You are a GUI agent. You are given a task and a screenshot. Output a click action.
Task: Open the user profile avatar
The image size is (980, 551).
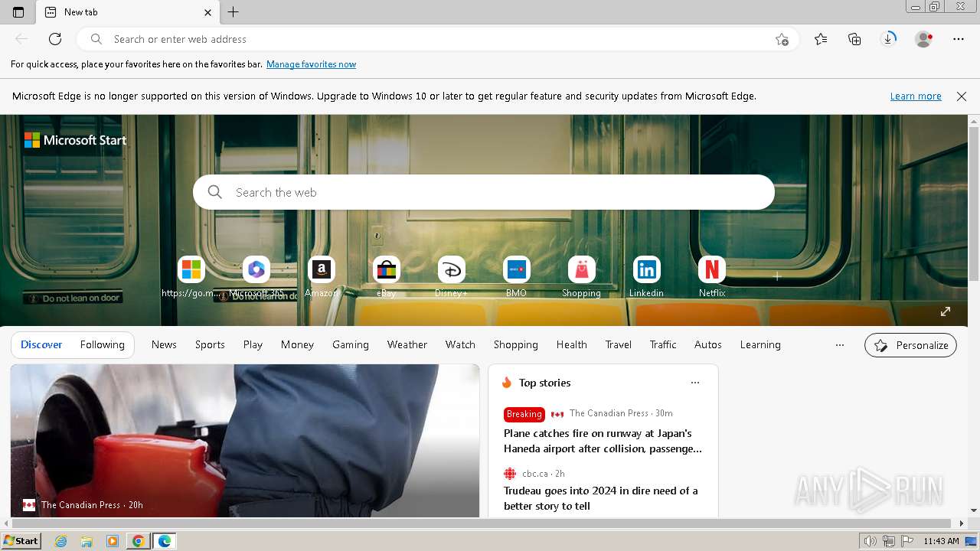tap(924, 39)
